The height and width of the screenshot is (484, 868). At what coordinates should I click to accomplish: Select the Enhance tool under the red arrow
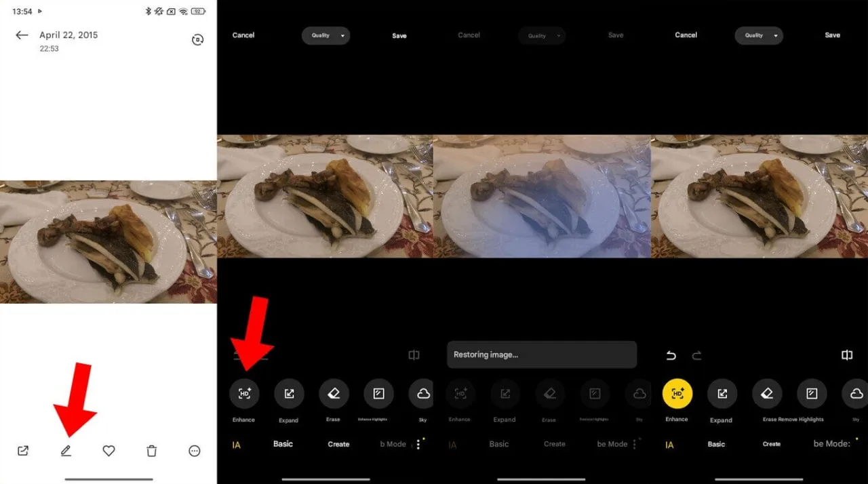pos(244,394)
